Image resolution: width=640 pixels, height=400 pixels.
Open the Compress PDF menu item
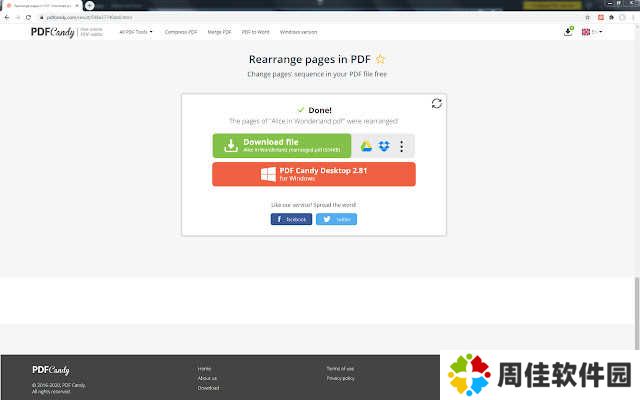183,32
